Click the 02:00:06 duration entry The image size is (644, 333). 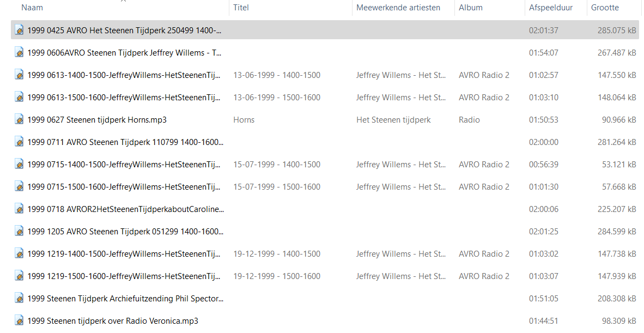click(543, 209)
